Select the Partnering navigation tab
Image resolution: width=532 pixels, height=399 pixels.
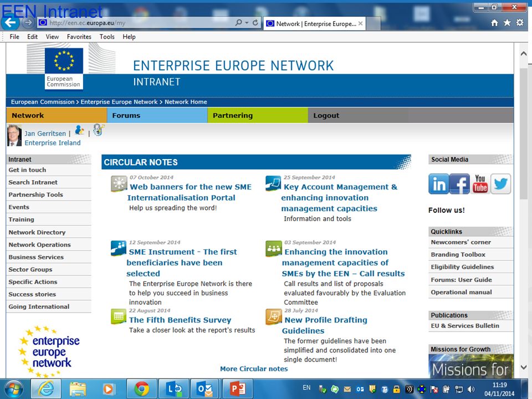click(258, 115)
